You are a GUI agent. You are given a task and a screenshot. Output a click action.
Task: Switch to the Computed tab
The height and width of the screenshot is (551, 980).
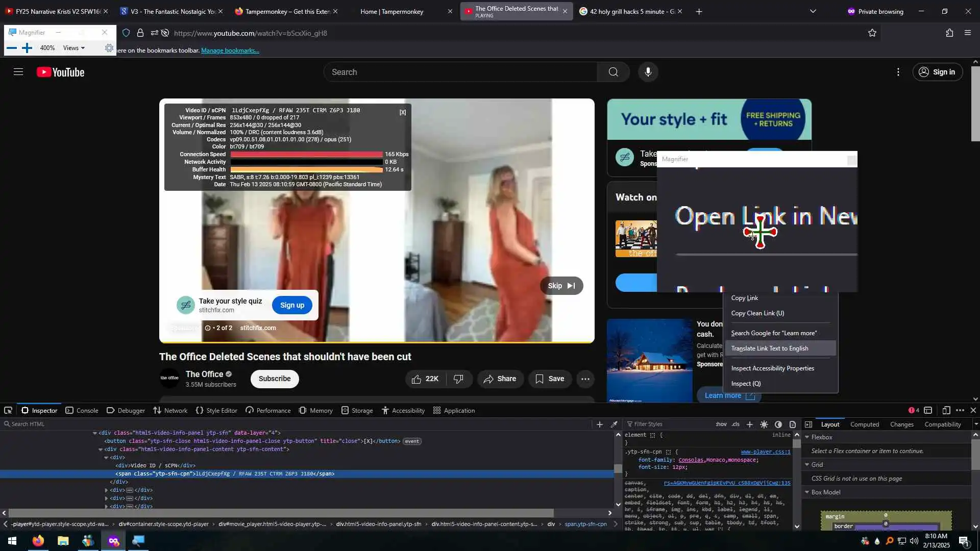[865, 424]
